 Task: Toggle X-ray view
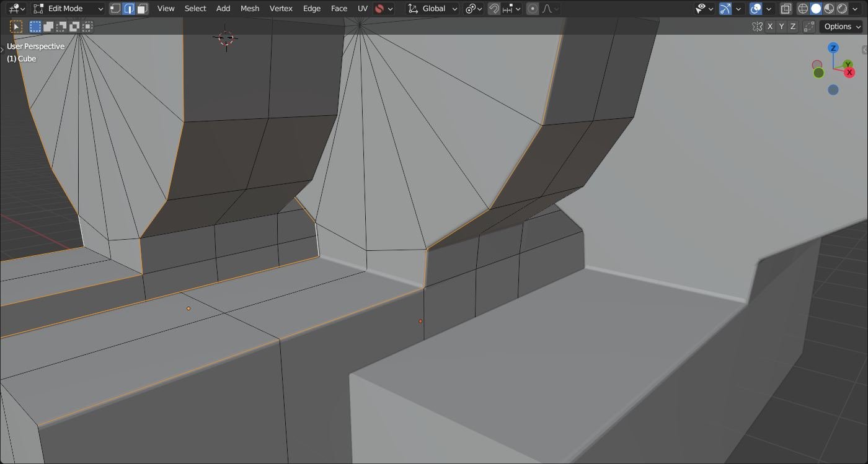click(786, 9)
